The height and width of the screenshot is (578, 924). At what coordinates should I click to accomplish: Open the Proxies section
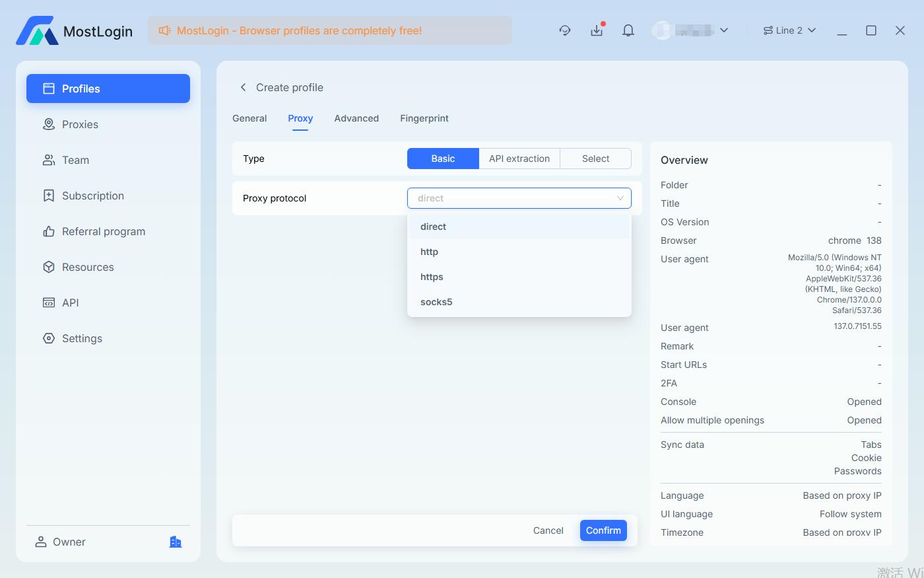coord(108,124)
